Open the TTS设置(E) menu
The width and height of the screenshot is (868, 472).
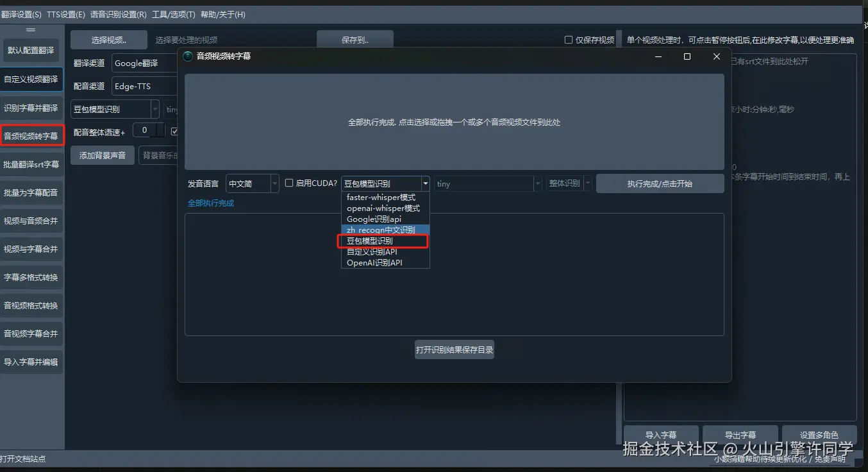[66, 14]
